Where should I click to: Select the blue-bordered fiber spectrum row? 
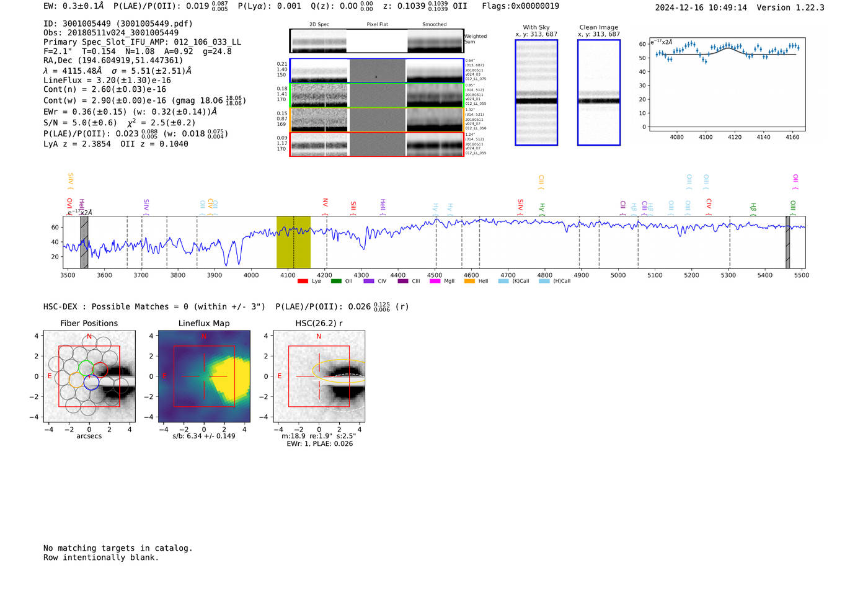pos(377,71)
